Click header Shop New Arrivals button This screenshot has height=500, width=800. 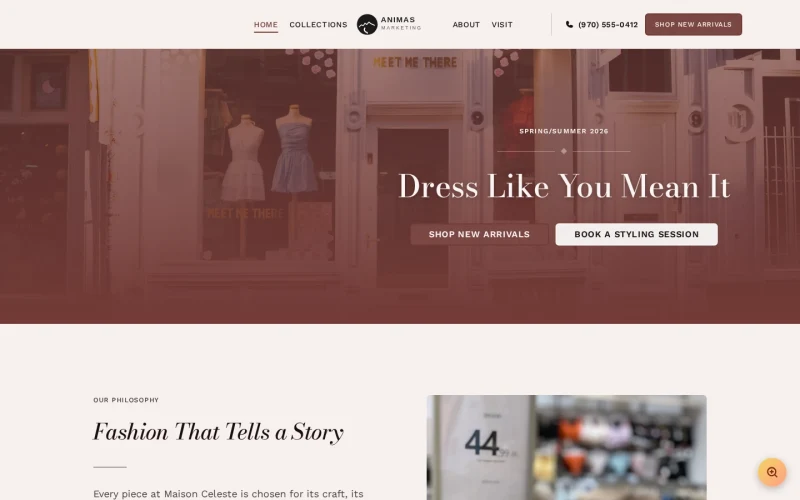693,24
